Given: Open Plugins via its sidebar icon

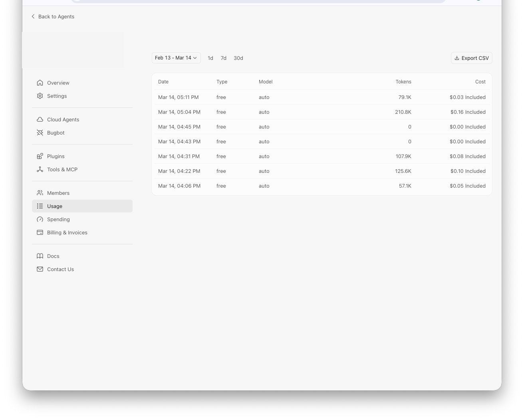Looking at the screenshot, I should (x=40, y=156).
